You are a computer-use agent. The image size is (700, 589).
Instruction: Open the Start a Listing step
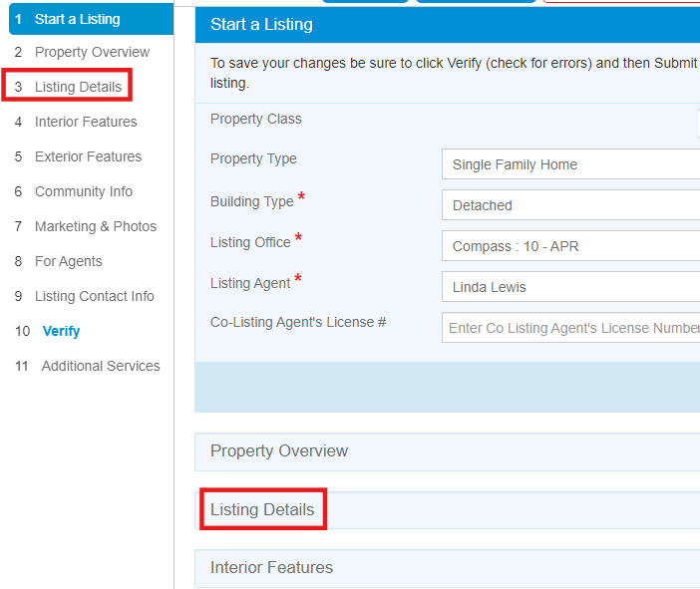point(91,19)
